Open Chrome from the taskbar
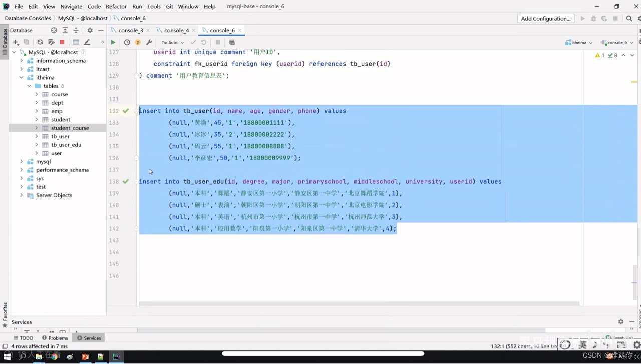 (x=54, y=357)
